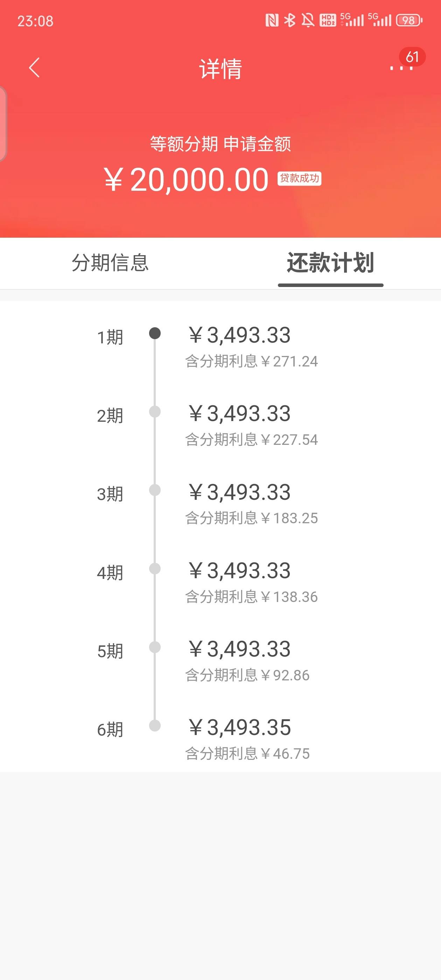Tap the floating side handle on left edge
This screenshot has width=441, height=980.
[3, 124]
